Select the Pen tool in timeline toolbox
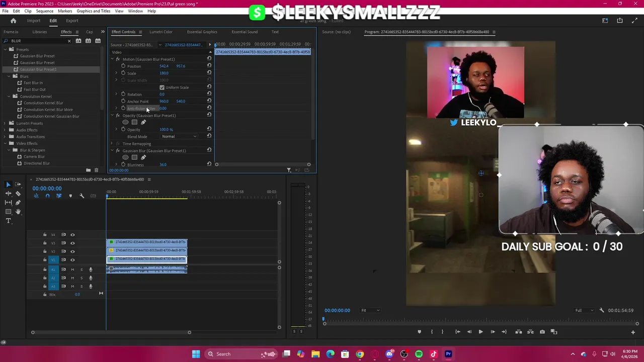 [x=18, y=203]
